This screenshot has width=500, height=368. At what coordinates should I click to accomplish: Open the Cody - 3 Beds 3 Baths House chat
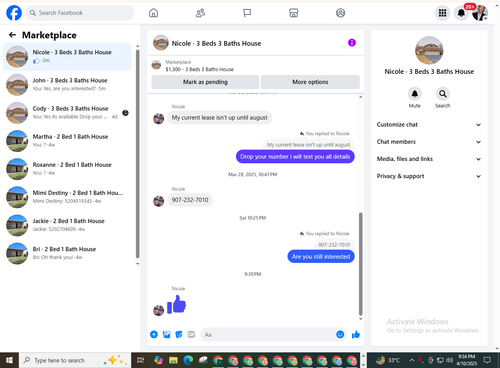click(x=67, y=113)
